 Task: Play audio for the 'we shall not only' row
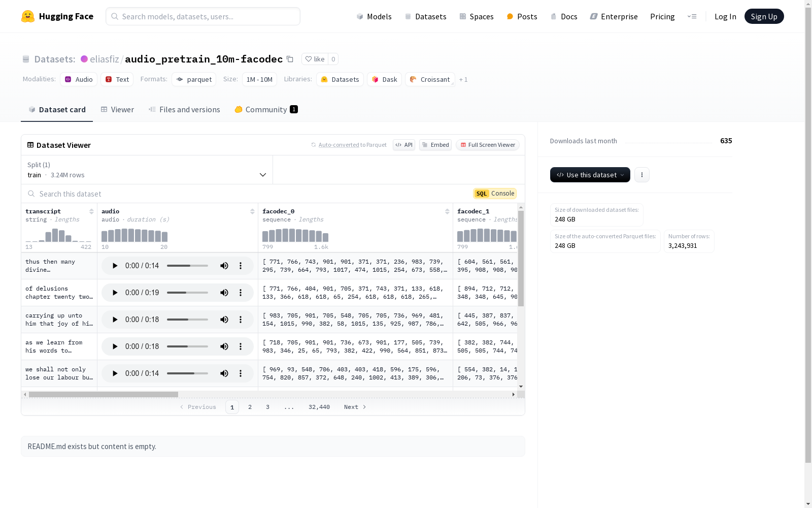coord(115,373)
